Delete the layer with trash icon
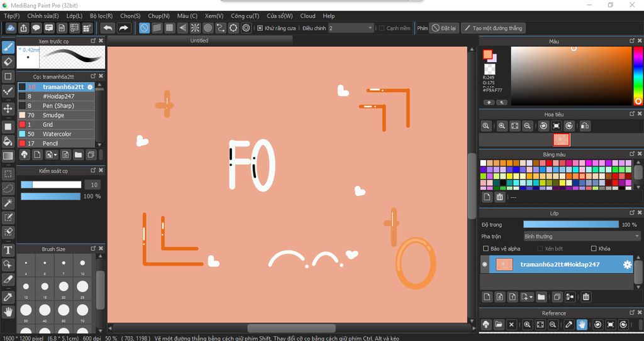The image size is (644, 341). 586,296
